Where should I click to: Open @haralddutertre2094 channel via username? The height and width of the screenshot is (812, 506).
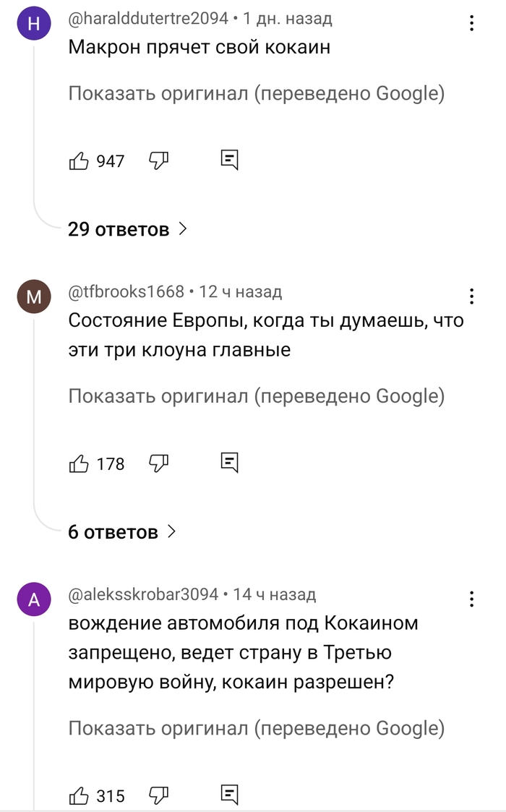(x=148, y=19)
